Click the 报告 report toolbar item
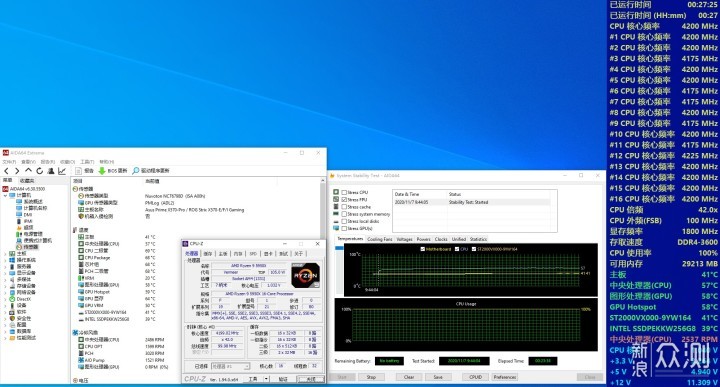720x387 pixels. (84, 171)
